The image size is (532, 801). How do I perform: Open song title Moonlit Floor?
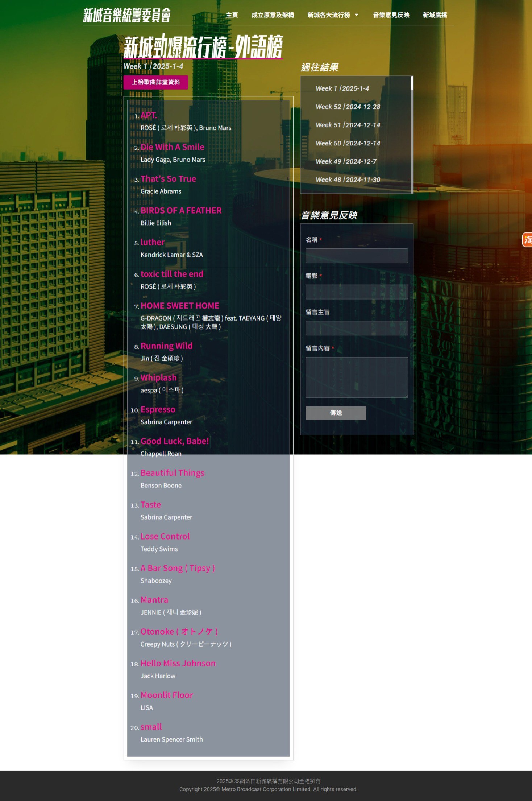point(167,695)
